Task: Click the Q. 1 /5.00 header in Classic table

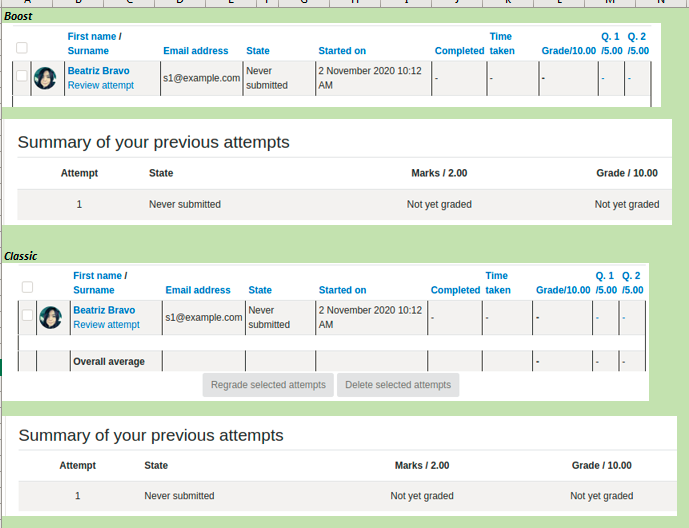Action: [606, 283]
